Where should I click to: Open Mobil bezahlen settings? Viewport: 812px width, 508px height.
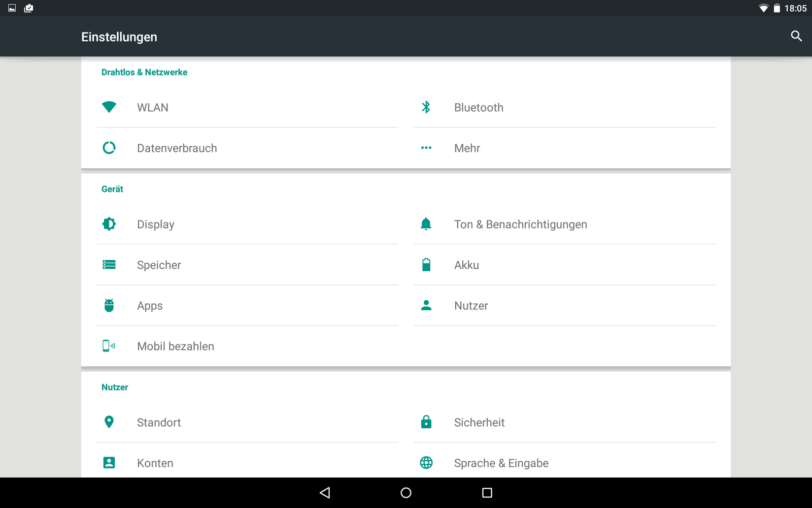pyautogui.click(x=176, y=346)
